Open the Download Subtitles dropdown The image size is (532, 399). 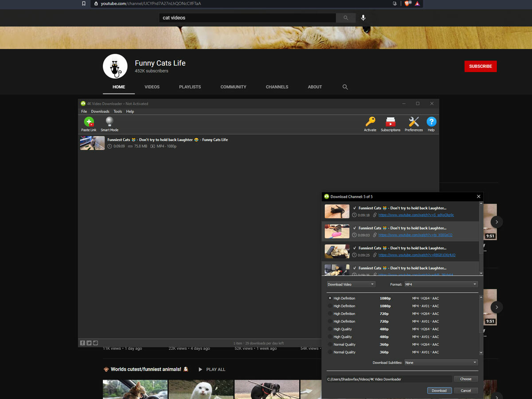[x=441, y=363]
